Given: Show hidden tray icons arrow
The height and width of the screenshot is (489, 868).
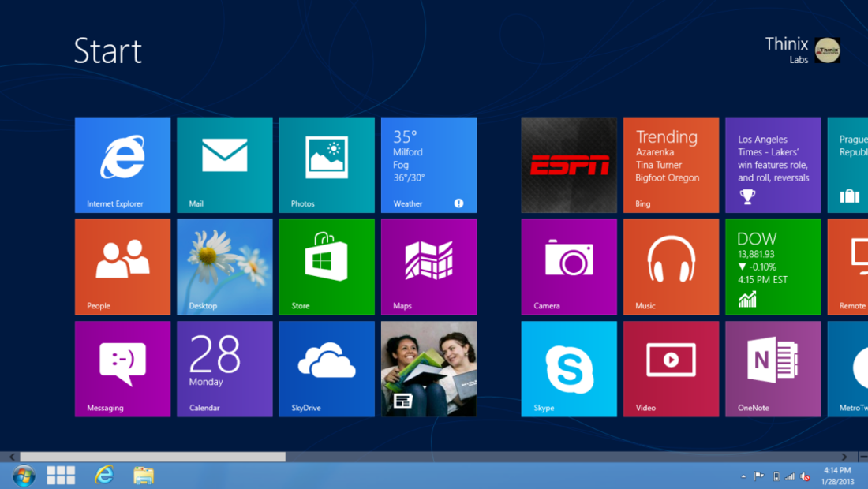Looking at the screenshot, I should click(743, 476).
